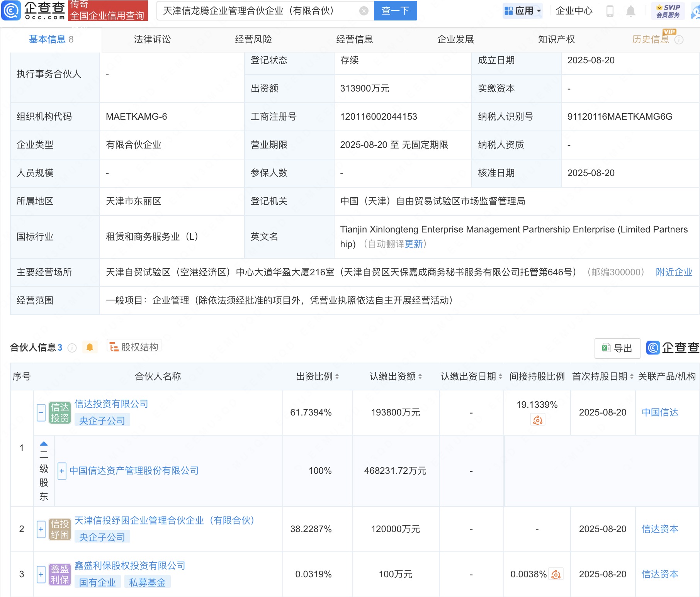Image resolution: width=700 pixels, height=597 pixels.
Task: Expand 中国信达资产管理股份有限公司 row
Action: (x=62, y=471)
